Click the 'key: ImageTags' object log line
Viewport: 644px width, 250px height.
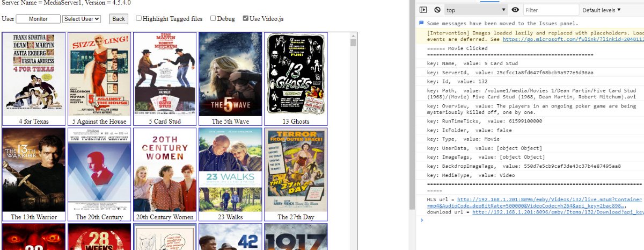coord(486,158)
